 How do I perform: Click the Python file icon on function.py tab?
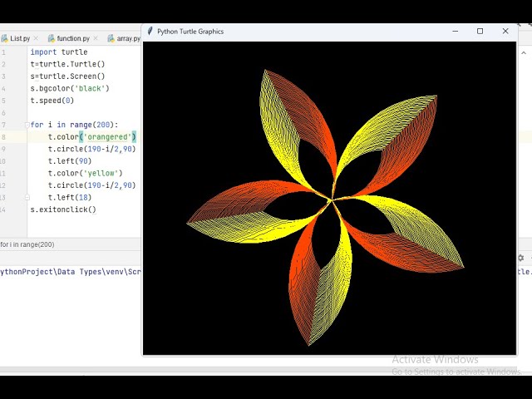[x=52, y=38]
